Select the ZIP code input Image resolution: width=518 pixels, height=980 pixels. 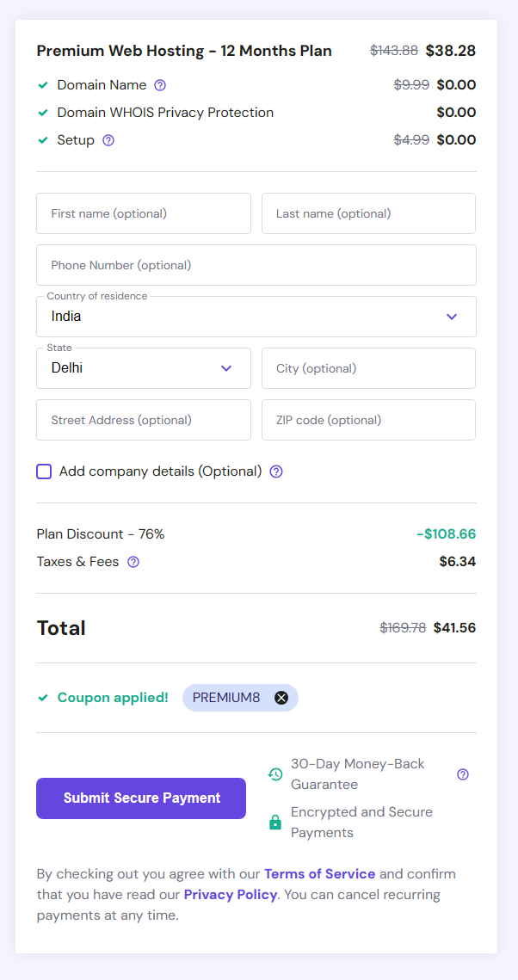368,420
